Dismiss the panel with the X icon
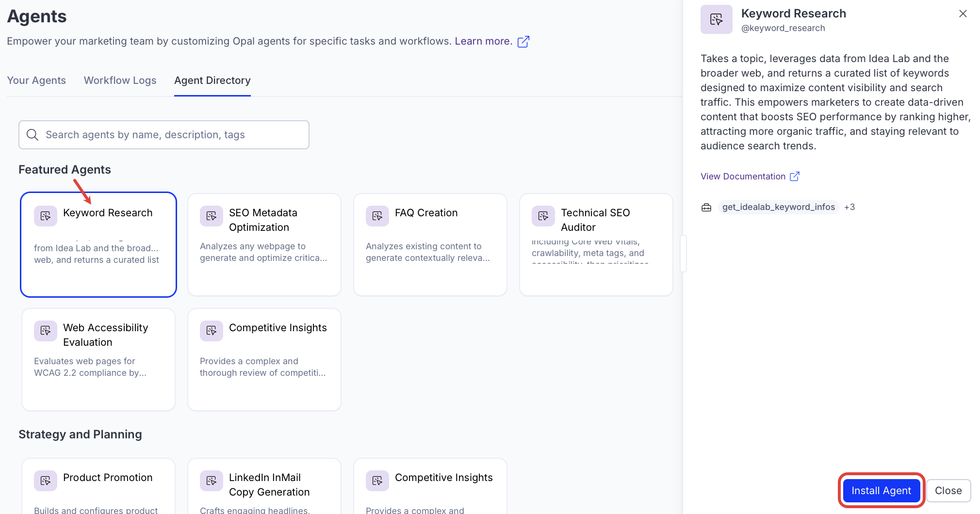Screen dimensions: 980x514 (x=963, y=14)
